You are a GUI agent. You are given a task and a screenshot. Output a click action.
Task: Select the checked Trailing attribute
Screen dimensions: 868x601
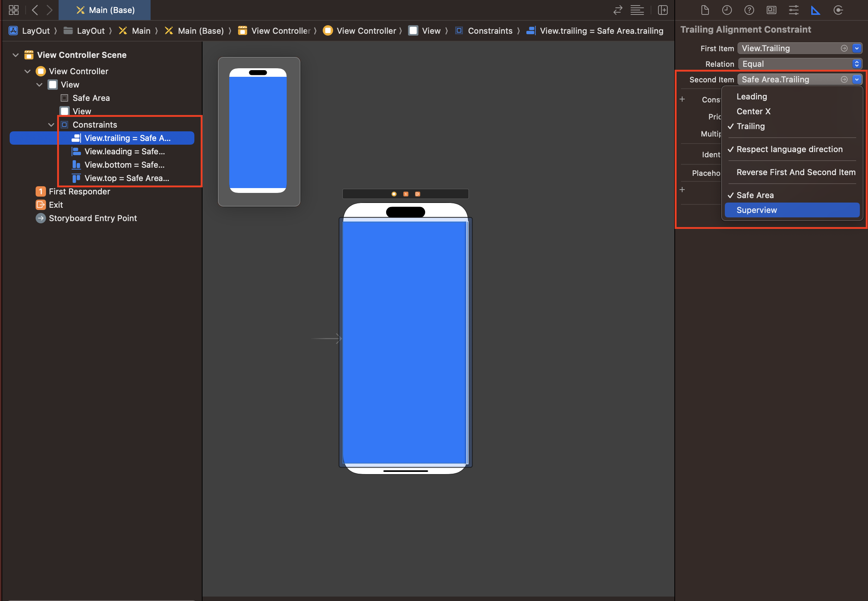[750, 126]
